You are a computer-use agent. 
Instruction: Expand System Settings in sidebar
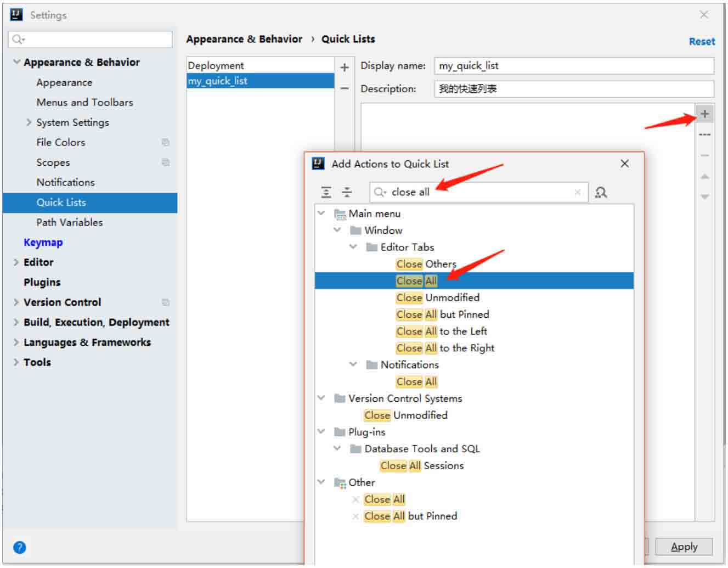point(29,122)
